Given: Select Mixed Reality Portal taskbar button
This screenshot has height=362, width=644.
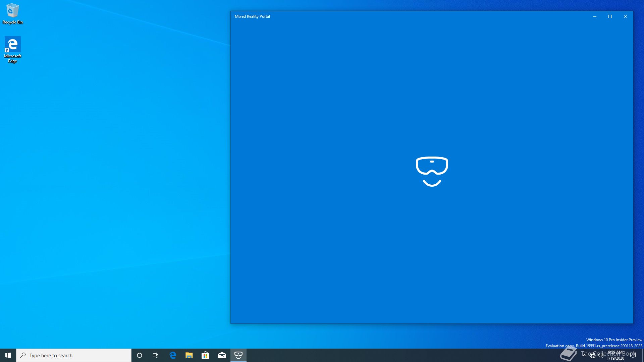Looking at the screenshot, I should [x=238, y=355].
